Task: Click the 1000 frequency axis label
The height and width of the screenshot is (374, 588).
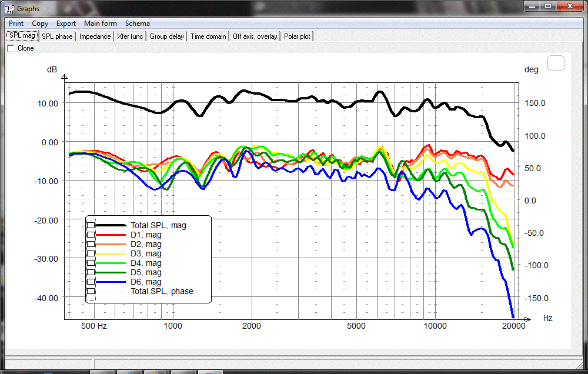Action: [173, 326]
